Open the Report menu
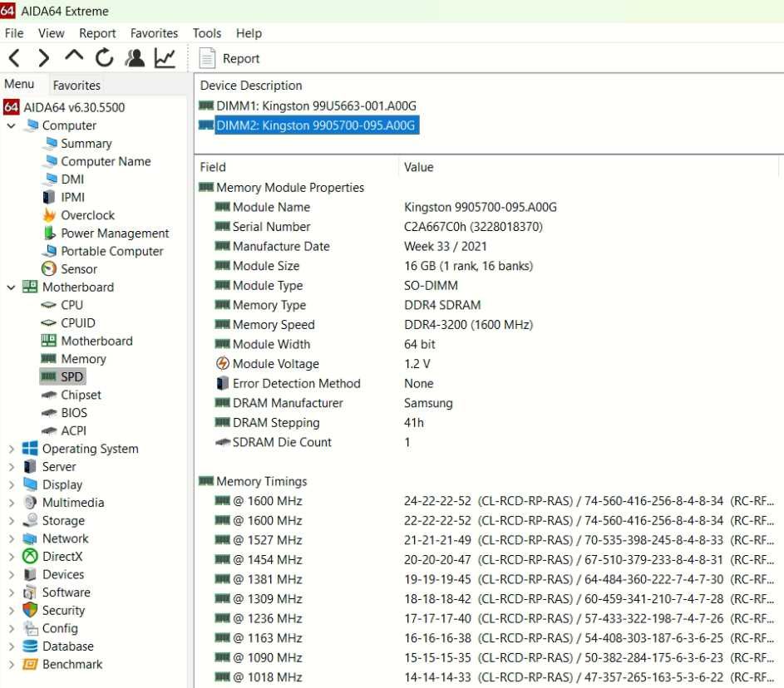The width and height of the screenshot is (784, 688). pos(97,33)
